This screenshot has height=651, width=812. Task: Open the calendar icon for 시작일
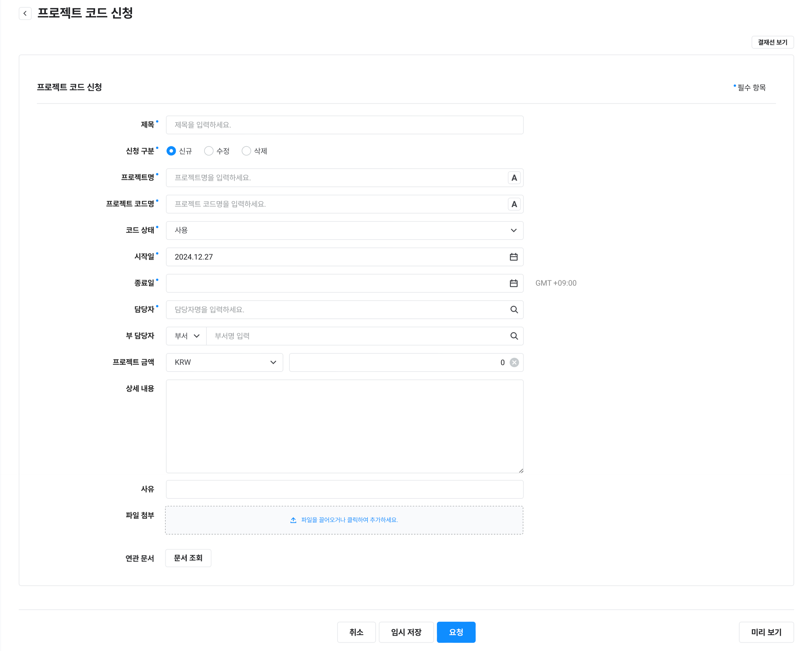[x=513, y=257]
